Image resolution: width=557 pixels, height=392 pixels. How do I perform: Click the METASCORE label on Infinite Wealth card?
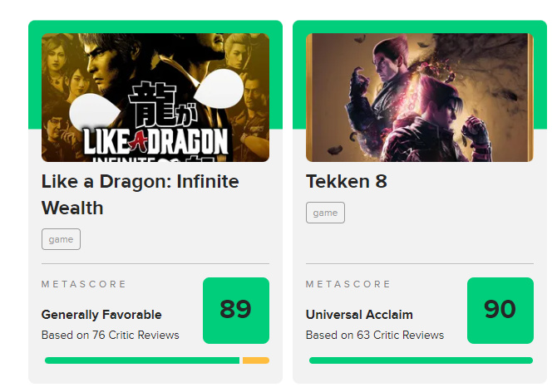[x=84, y=284]
